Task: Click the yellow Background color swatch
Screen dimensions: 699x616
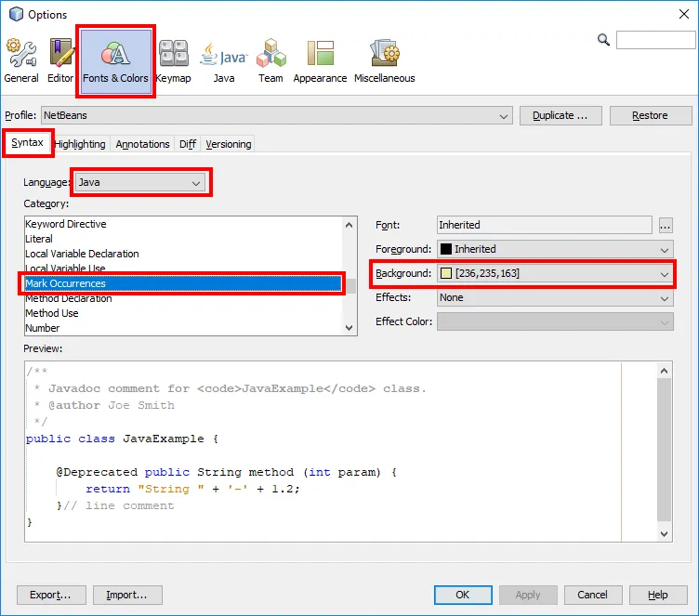Action: pyautogui.click(x=446, y=273)
